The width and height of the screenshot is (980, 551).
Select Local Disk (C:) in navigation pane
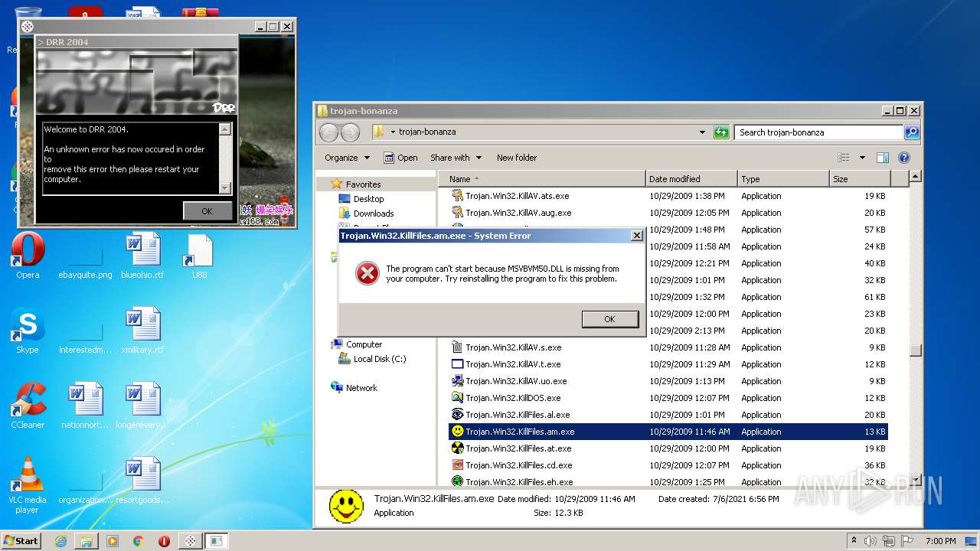pos(373,359)
